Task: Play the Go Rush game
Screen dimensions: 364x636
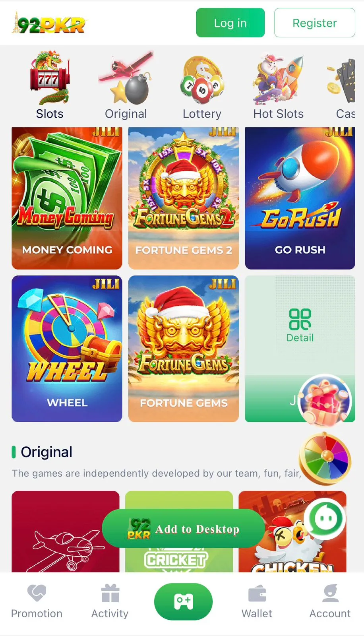Action: coord(300,198)
